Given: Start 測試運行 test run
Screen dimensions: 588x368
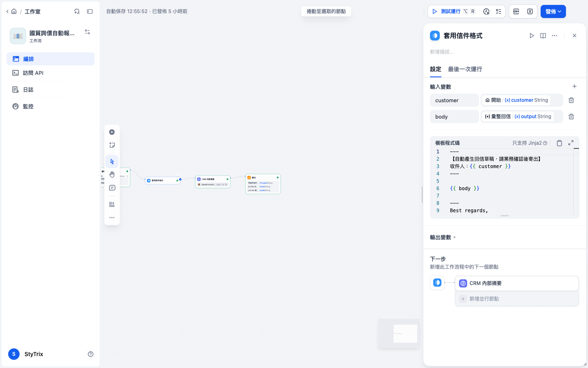Looking at the screenshot, I should tap(453, 11).
